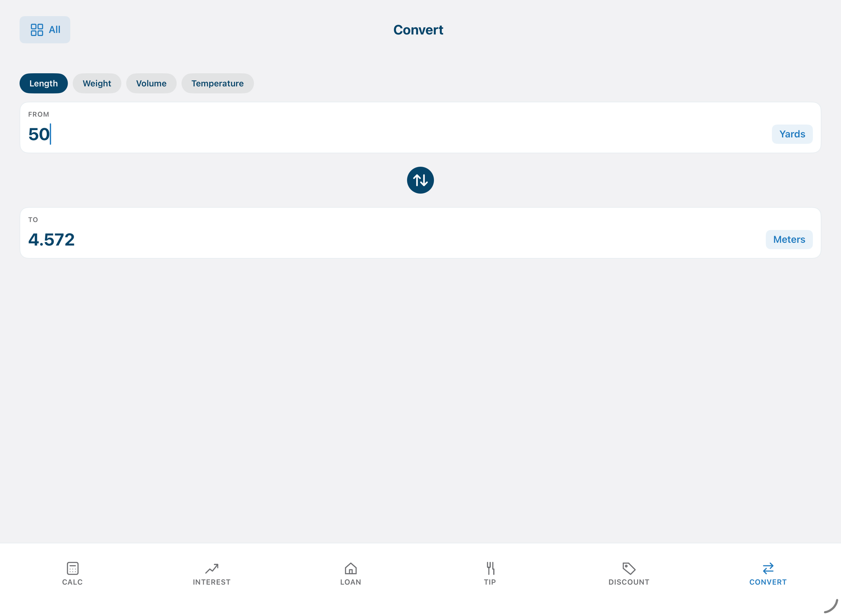Switch to the Weight category
Screen dimensions: 841x616
coord(97,83)
